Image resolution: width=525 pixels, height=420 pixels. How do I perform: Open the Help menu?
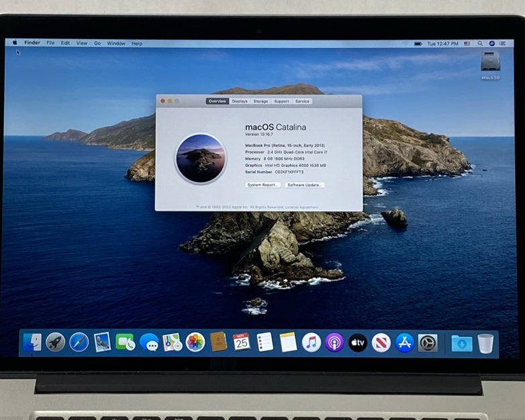[x=137, y=44]
